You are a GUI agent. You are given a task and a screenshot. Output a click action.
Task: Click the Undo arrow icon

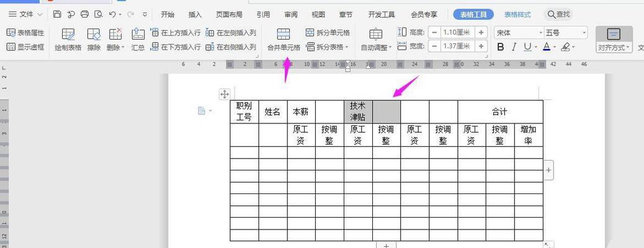point(112,14)
